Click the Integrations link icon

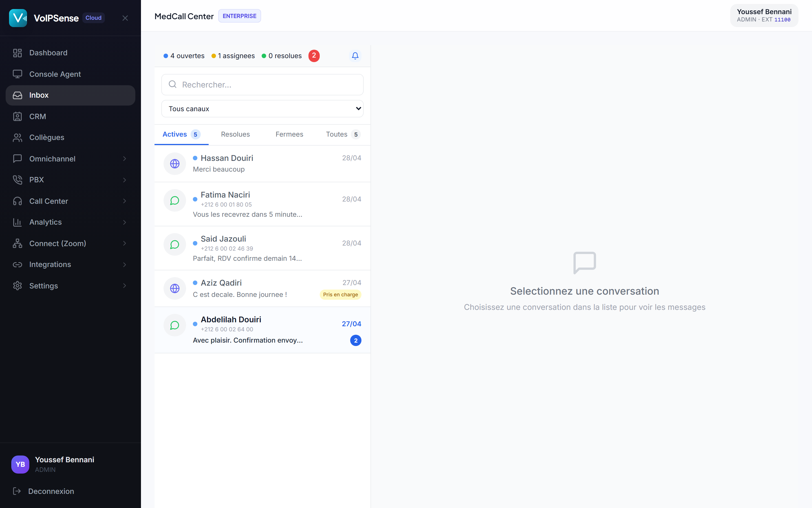pyautogui.click(x=17, y=264)
